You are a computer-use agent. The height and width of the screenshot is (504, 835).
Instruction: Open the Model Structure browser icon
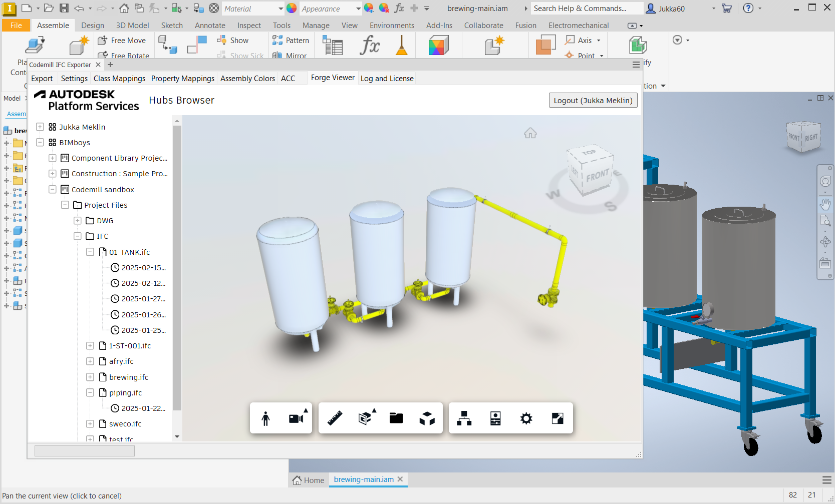464,418
